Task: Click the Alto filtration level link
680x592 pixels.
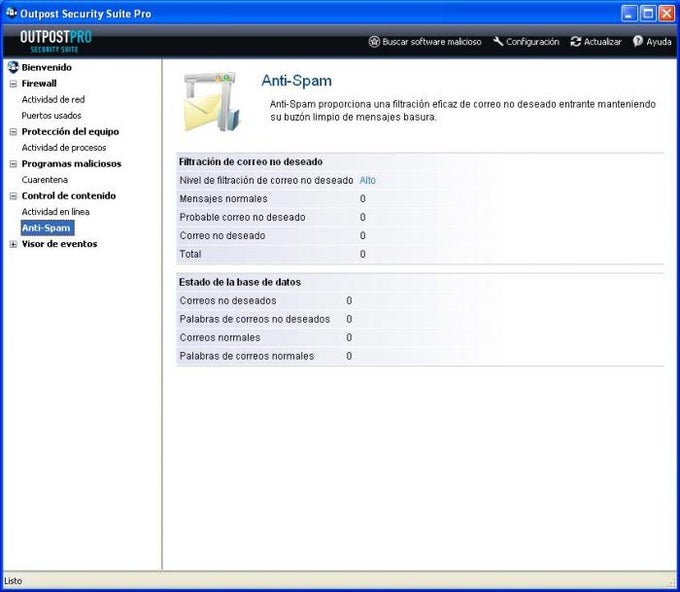Action: click(x=367, y=180)
